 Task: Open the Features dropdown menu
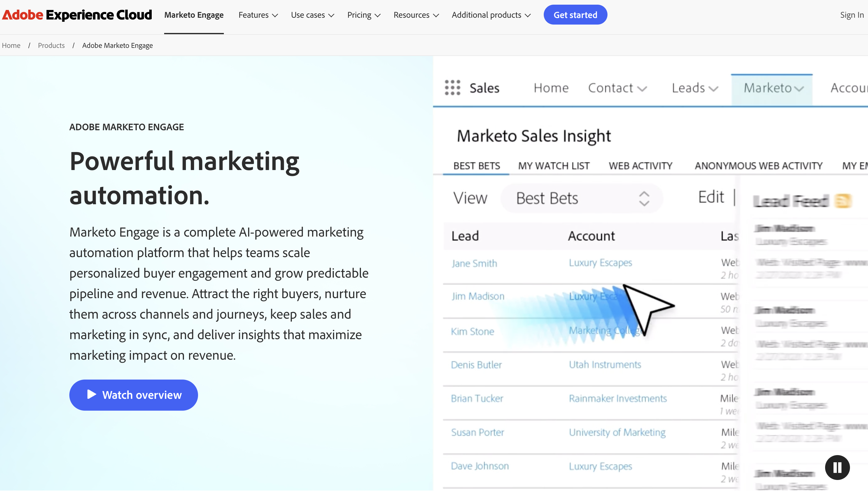[258, 15]
